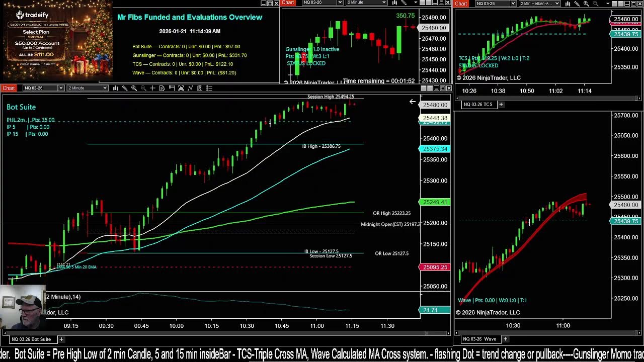Click chart trader icon in Bot Suite toolbar
Image resolution: width=644 pixels, height=362 pixels.
pos(172,88)
